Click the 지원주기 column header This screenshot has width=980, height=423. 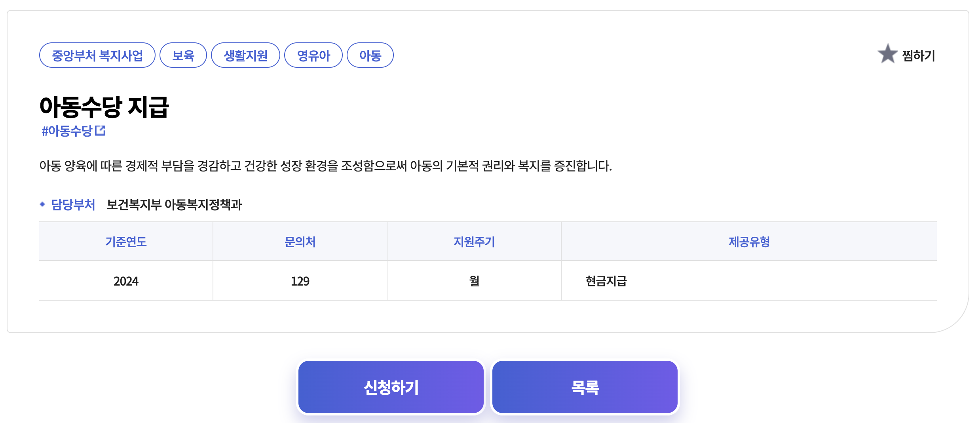pos(474,242)
